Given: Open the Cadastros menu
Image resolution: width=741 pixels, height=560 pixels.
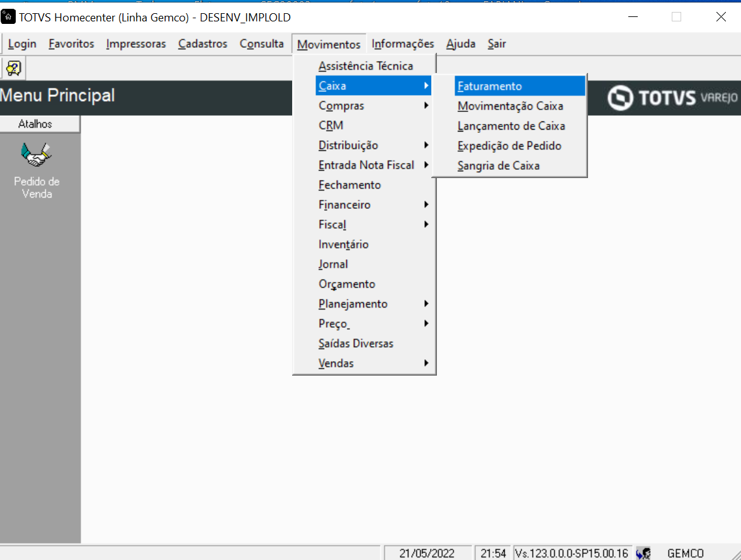Looking at the screenshot, I should [203, 44].
